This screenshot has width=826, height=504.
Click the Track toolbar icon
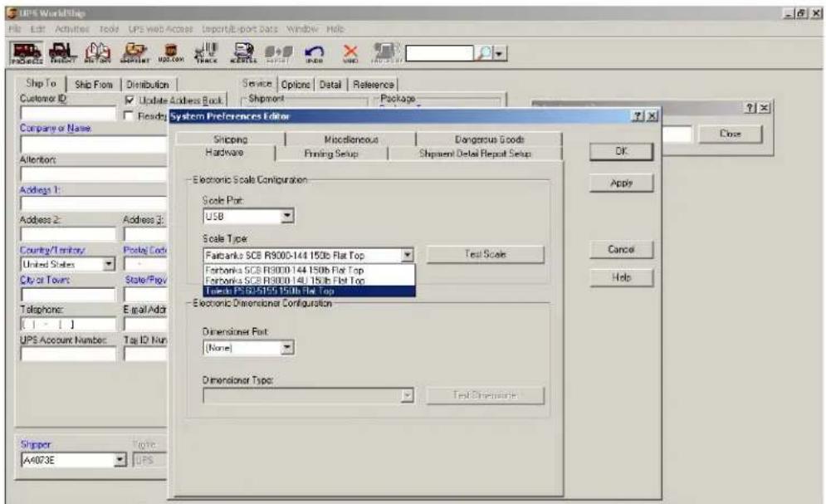point(207,53)
